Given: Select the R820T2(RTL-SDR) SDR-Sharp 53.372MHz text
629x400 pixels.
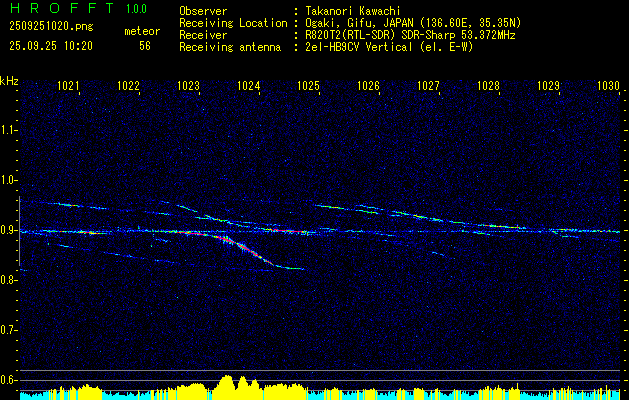Looking at the screenshot, I should click(x=409, y=35).
